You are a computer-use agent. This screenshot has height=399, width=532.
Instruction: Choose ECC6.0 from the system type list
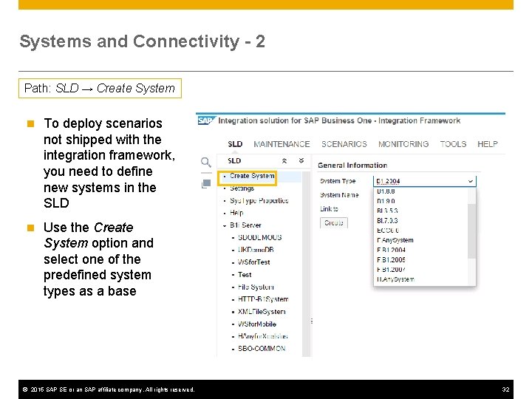(x=388, y=231)
